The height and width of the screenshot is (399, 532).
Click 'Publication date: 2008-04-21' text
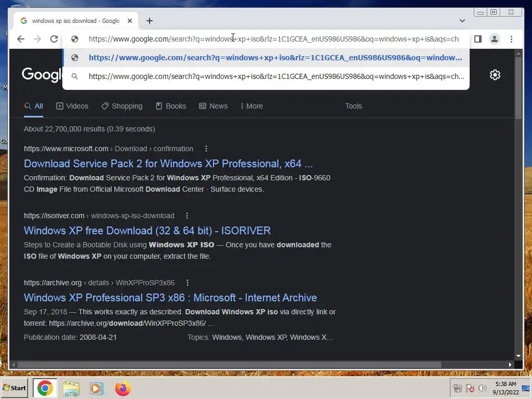[x=70, y=337]
